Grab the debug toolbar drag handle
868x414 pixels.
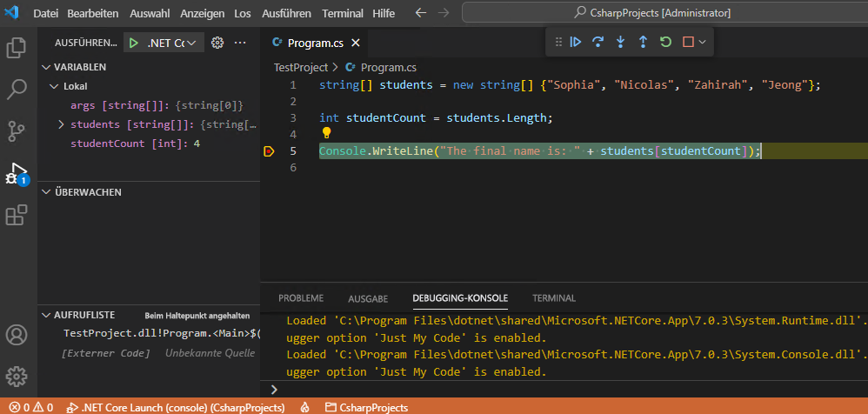(558, 42)
